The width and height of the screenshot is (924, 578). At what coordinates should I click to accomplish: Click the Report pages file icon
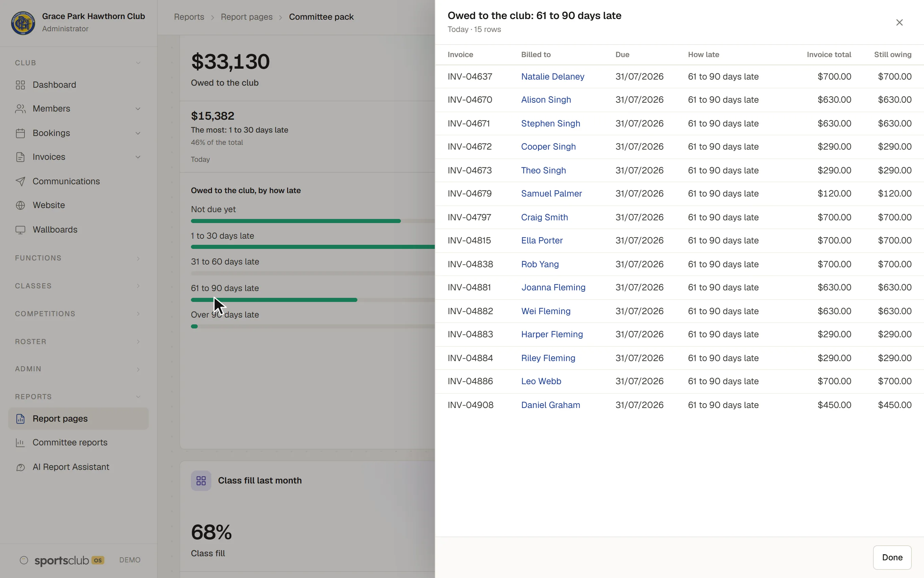pos(20,419)
